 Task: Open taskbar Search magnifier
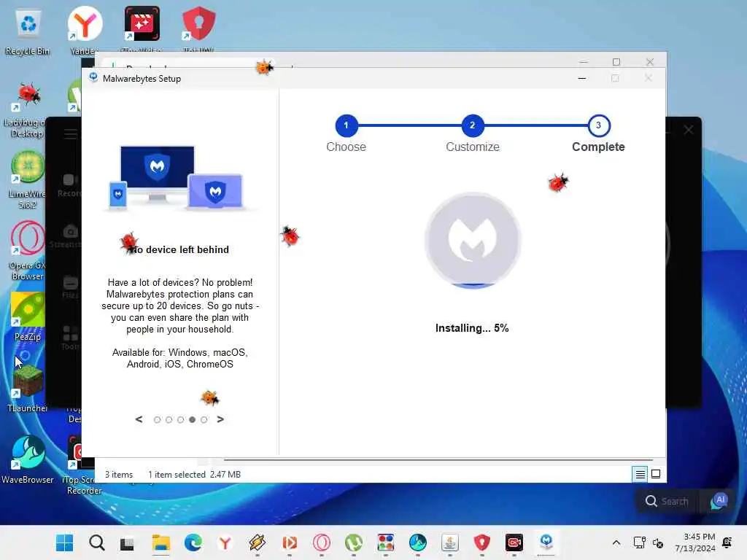pos(97,542)
